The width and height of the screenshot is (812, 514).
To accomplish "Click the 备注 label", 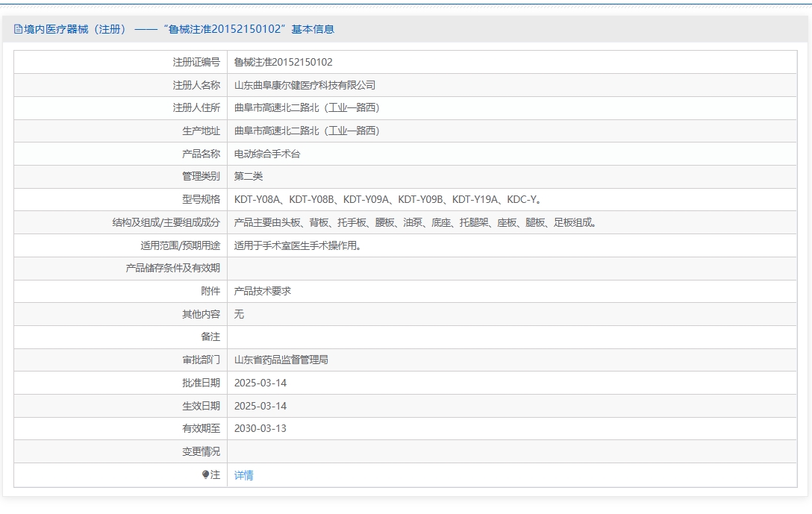I will pos(210,337).
